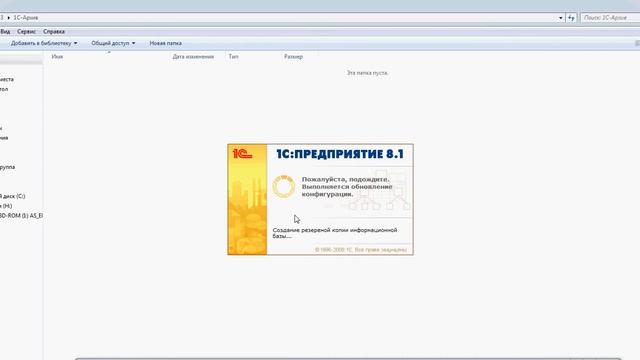
Task: Create a new folder with Новая папка
Action: coord(166,43)
